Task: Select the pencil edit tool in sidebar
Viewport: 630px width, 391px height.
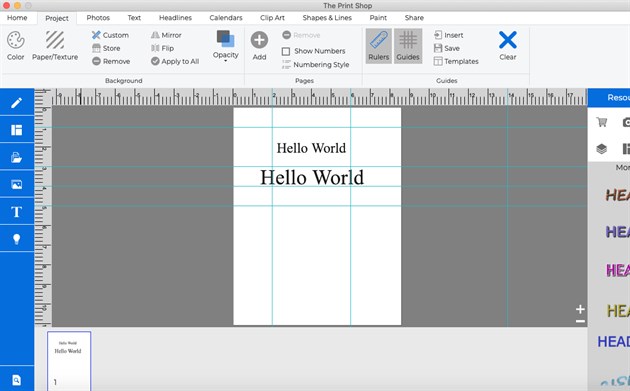Action: [x=16, y=103]
